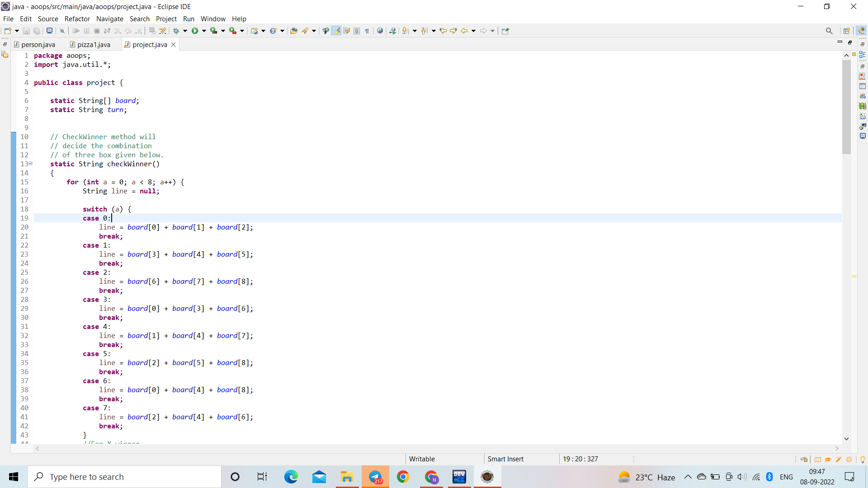Viewport: 868px width, 488px height.
Task: Open the Console terminal icon in the toolbar
Action: 49,31
